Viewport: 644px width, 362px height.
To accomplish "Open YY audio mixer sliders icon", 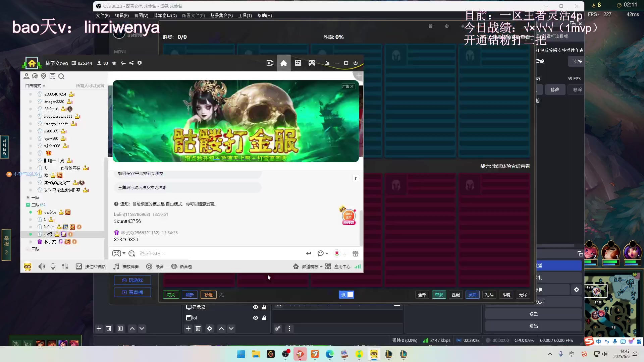I will pos(65,266).
